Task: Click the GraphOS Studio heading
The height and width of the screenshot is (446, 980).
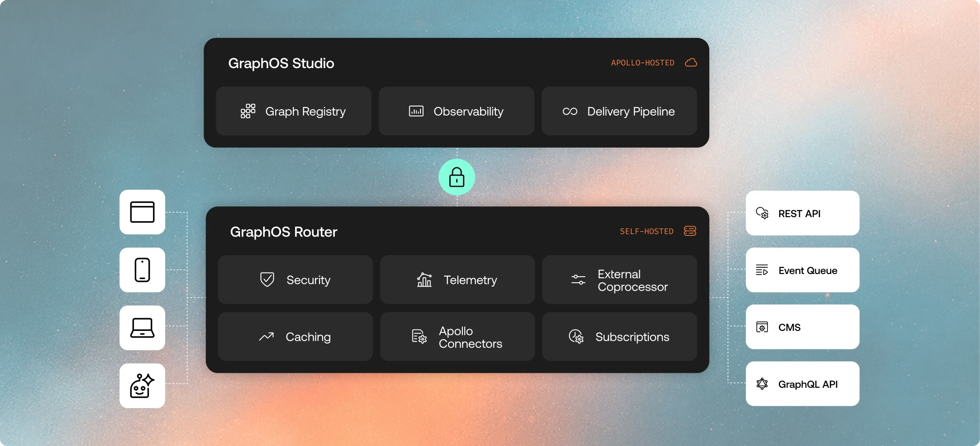Action: tap(281, 63)
